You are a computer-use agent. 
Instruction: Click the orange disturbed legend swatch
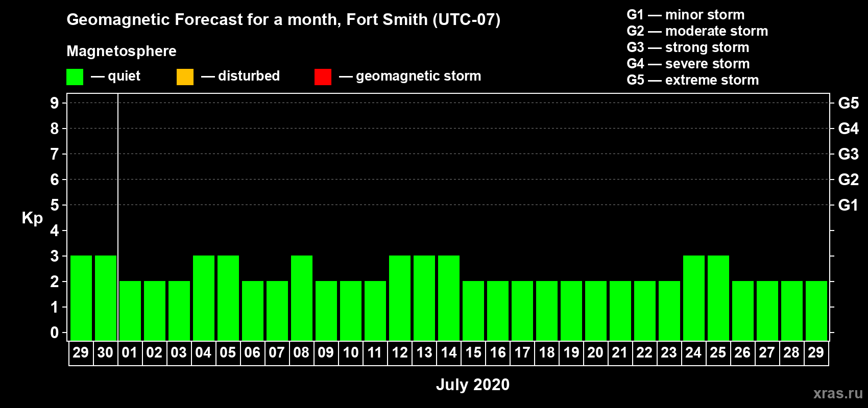click(185, 77)
